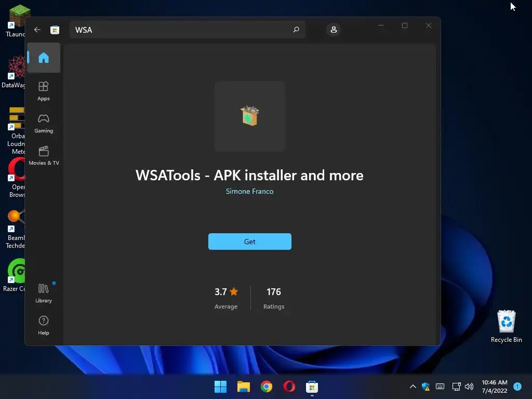532x399 pixels.
Task: Click the Microsoft Store logo icon
Action: [x=55, y=30]
